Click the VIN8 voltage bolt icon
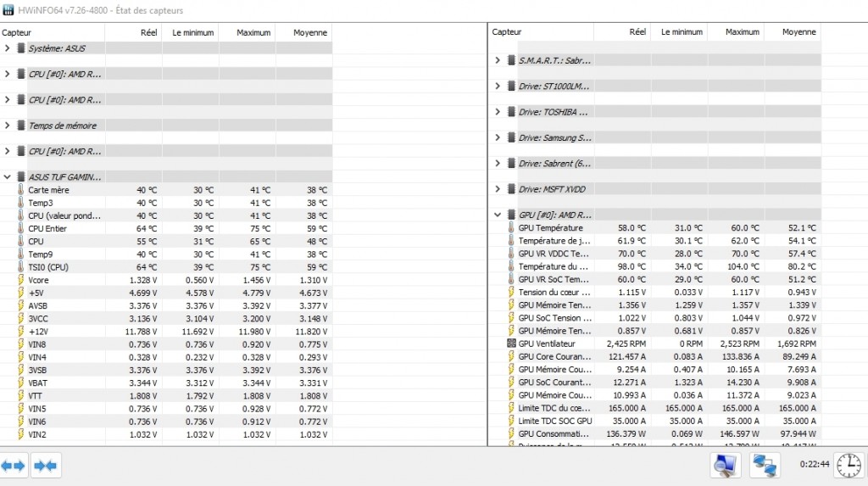Image resolution: width=868 pixels, height=486 pixels. coord(21,344)
